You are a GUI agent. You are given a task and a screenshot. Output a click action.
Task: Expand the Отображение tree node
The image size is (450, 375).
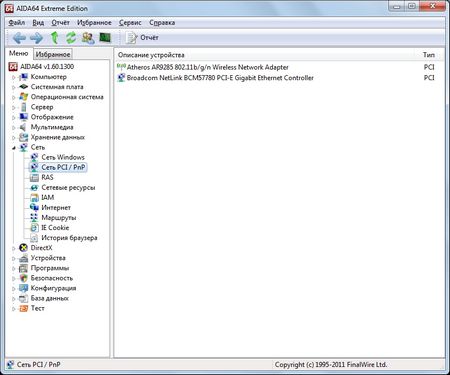tap(13, 117)
